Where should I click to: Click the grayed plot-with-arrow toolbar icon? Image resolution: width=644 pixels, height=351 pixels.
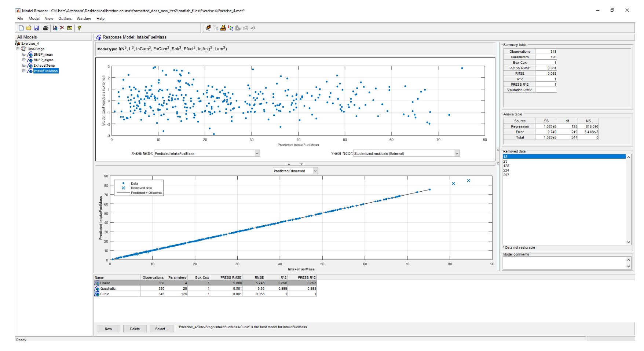[245, 28]
